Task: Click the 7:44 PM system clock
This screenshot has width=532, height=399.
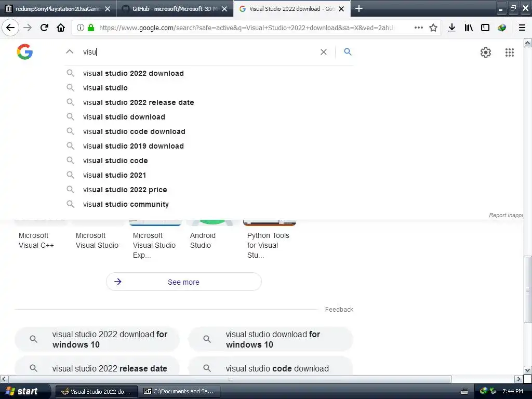Action: (x=513, y=392)
